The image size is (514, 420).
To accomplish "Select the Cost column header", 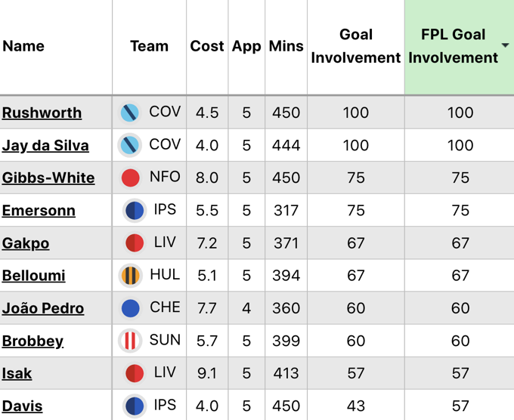I will pos(207,46).
